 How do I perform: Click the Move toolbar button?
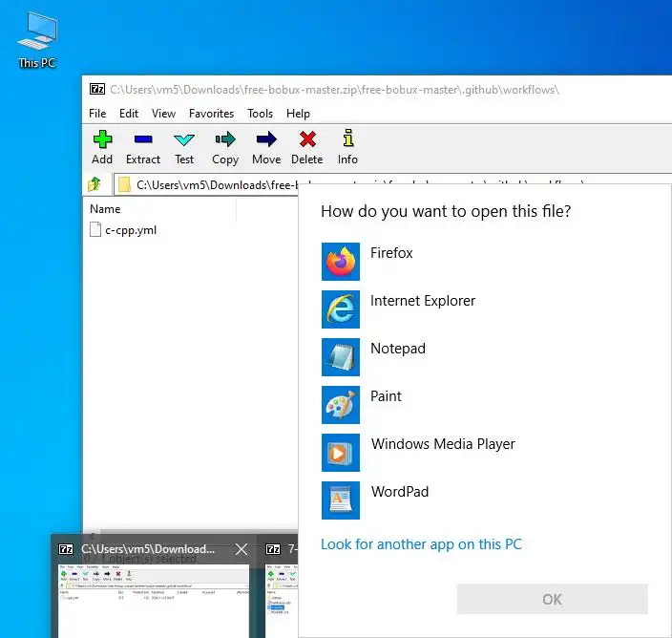click(x=266, y=147)
